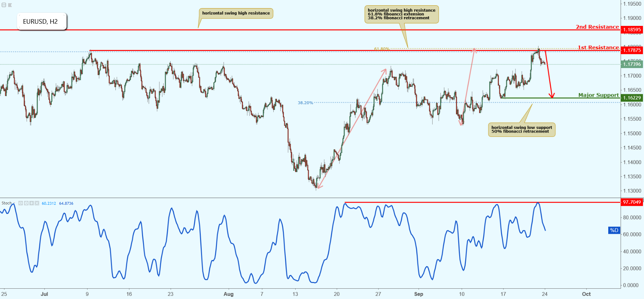The height and width of the screenshot is (299, 644).
Task: Click the plus icon next to Stoch
Action: tap(32, 203)
